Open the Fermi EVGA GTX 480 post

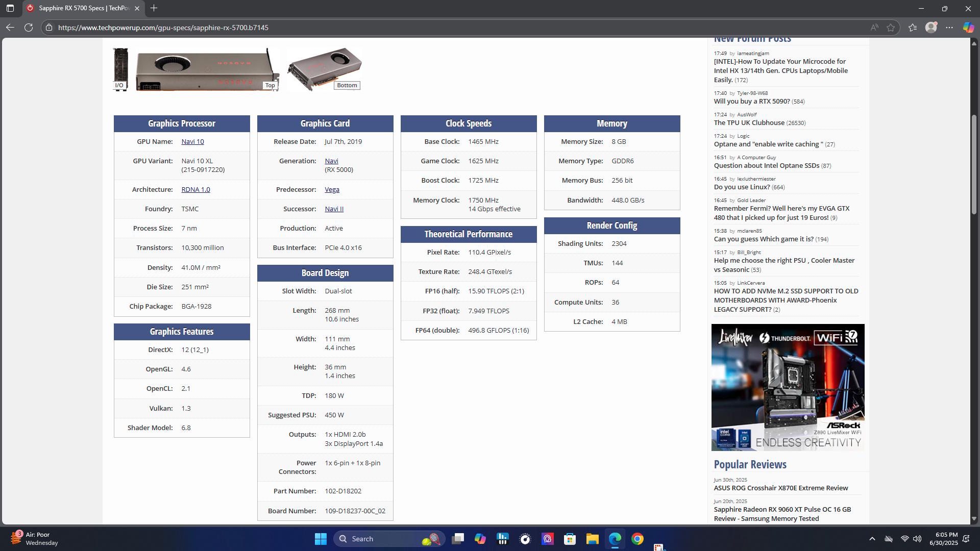click(781, 213)
